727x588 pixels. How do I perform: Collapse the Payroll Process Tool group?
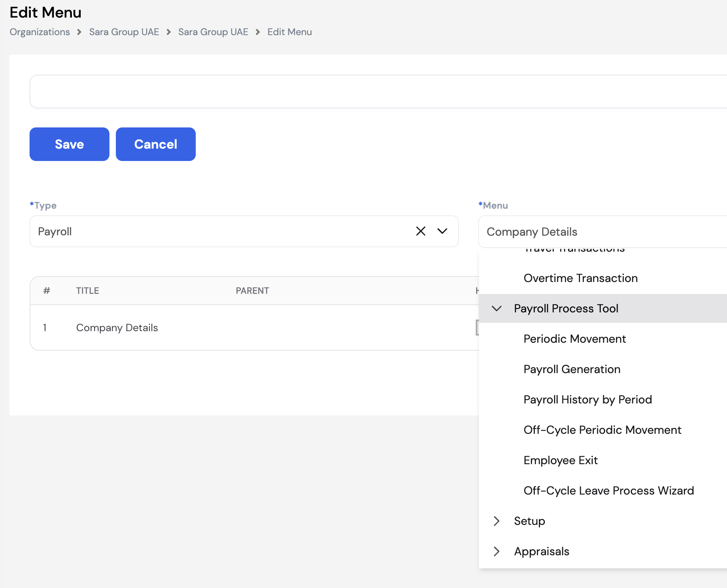[497, 308]
